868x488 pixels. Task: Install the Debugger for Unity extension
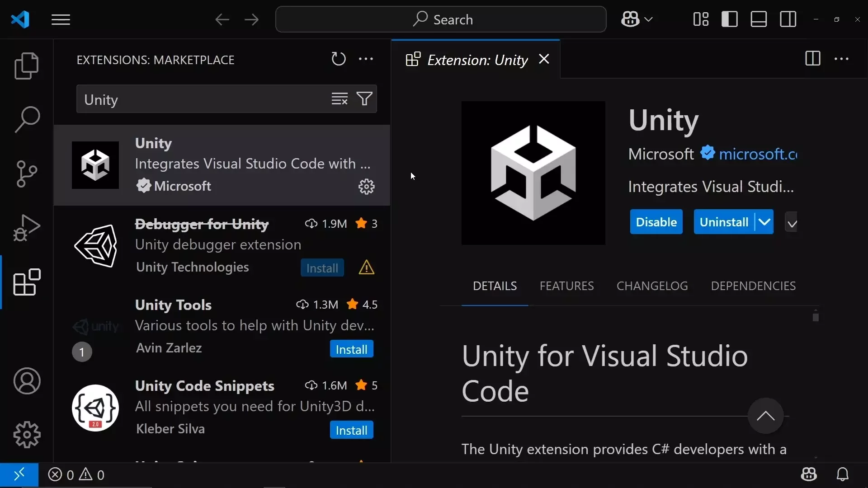tap(322, 268)
